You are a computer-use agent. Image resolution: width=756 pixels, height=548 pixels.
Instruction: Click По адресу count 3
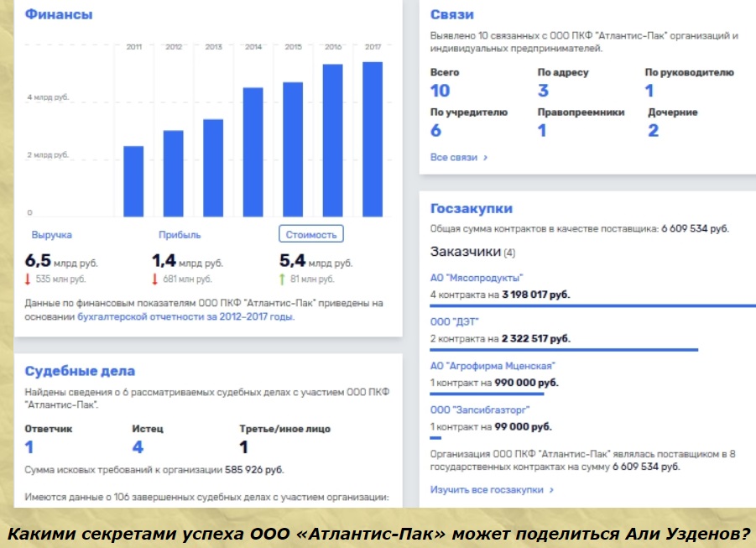(543, 91)
